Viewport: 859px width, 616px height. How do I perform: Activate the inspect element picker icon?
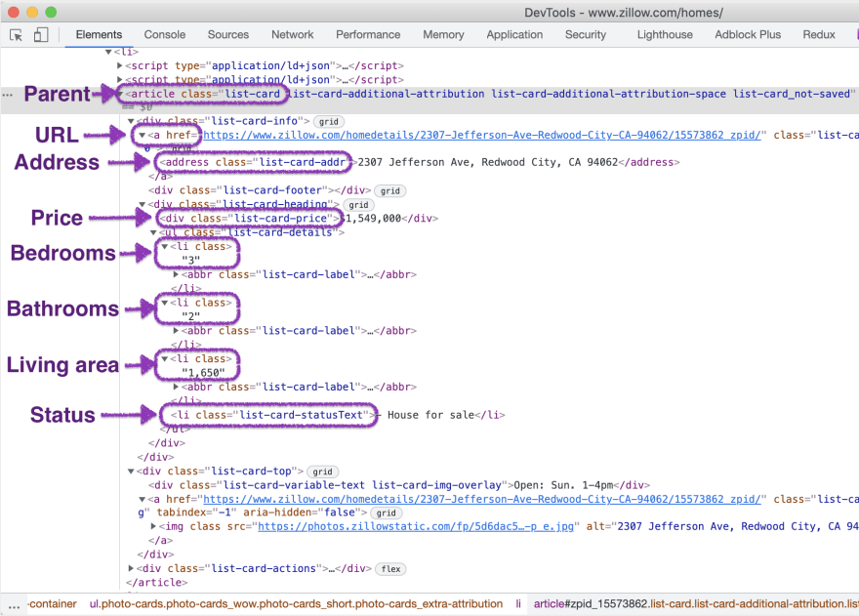[x=16, y=35]
